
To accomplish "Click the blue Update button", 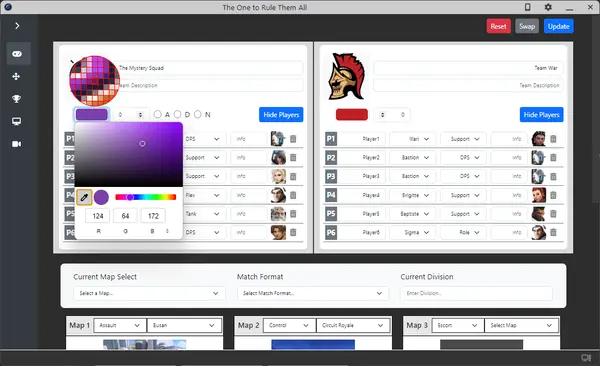I will (558, 26).
